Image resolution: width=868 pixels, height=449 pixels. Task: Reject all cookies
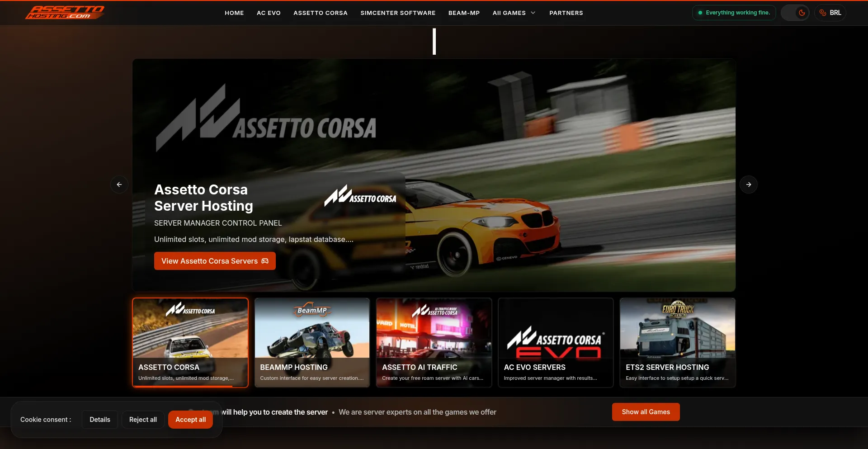point(143,420)
